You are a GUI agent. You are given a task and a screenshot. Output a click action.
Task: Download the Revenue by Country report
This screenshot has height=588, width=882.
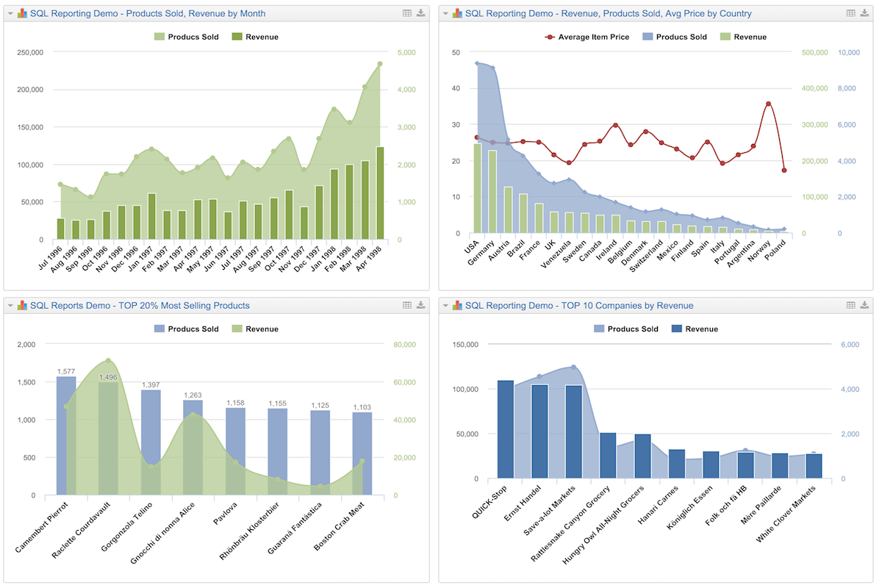click(865, 13)
